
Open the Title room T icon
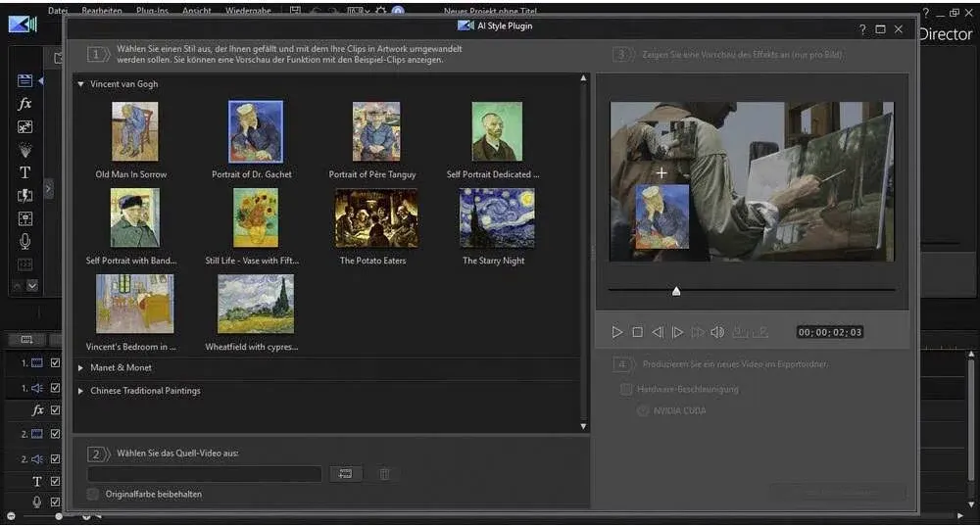pyautogui.click(x=25, y=172)
